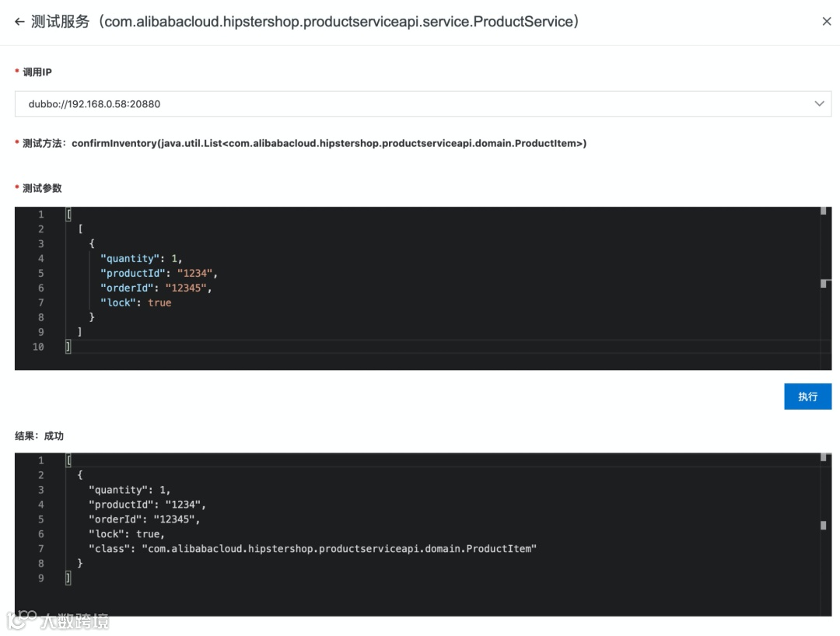This screenshot has width=840, height=636.
Task: Click the middle scrollbar marker in 测试参数 editor
Action: click(823, 284)
